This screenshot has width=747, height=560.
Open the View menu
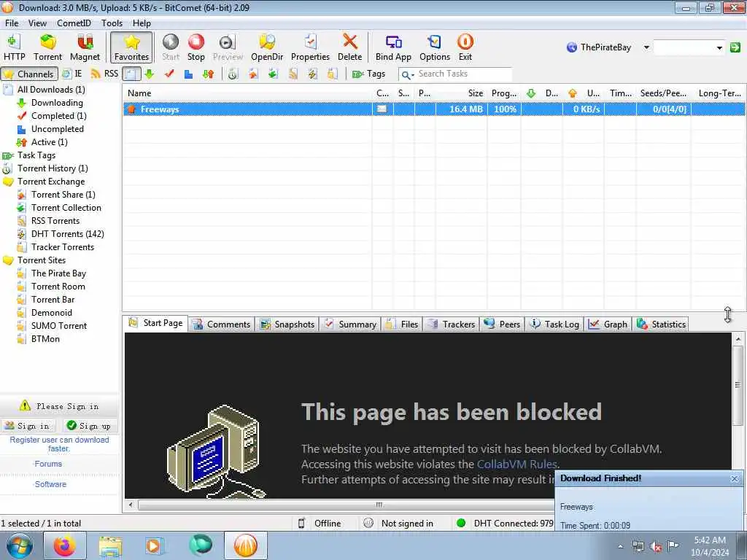tap(37, 23)
